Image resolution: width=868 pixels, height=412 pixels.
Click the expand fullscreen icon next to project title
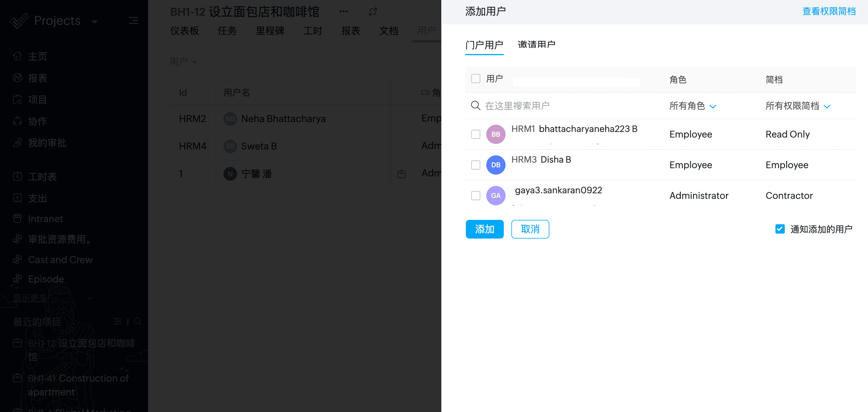point(372,11)
